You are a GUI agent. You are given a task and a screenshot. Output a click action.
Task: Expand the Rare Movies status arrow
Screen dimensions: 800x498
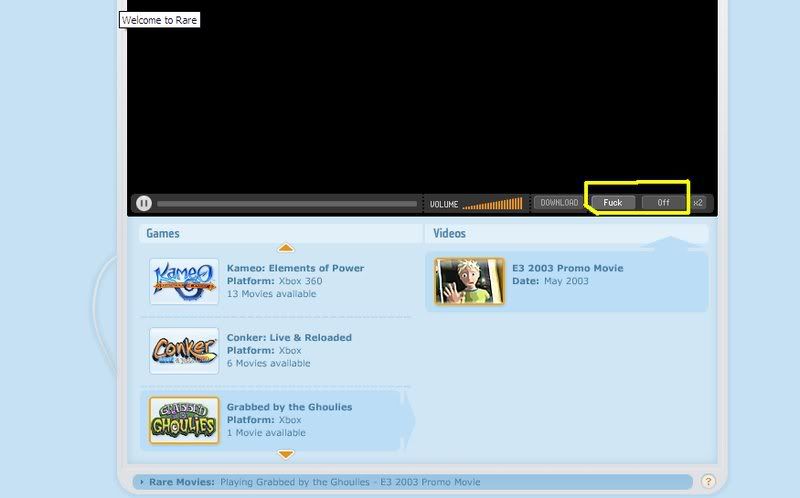(x=141, y=482)
